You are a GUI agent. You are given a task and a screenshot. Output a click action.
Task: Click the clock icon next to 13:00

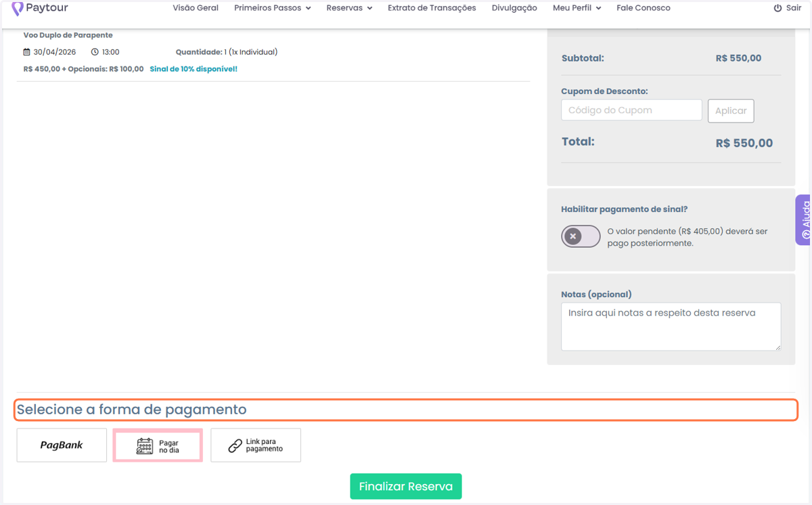[95, 52]
